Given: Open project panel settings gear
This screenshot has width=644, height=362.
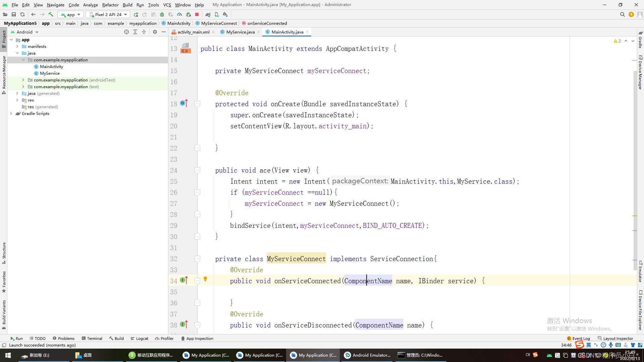Looking at the screenshot, I should click(155, 32).
